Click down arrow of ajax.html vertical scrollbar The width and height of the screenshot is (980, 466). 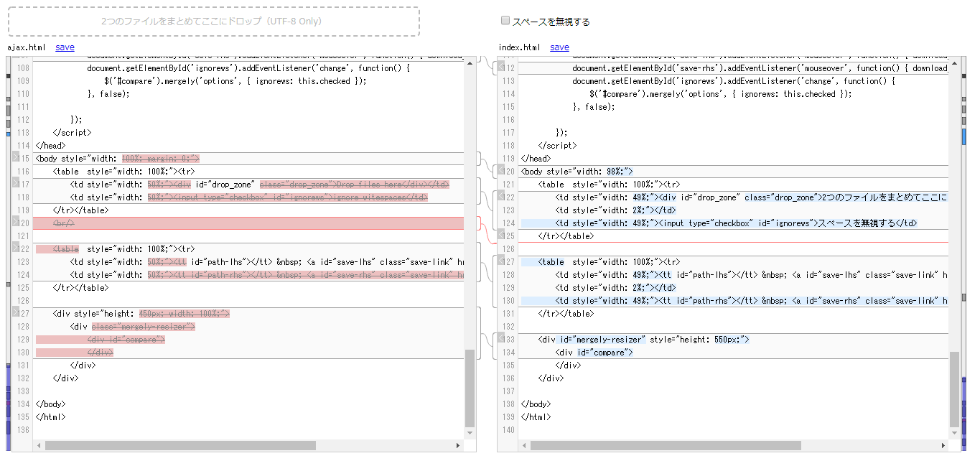click(470, 434)
